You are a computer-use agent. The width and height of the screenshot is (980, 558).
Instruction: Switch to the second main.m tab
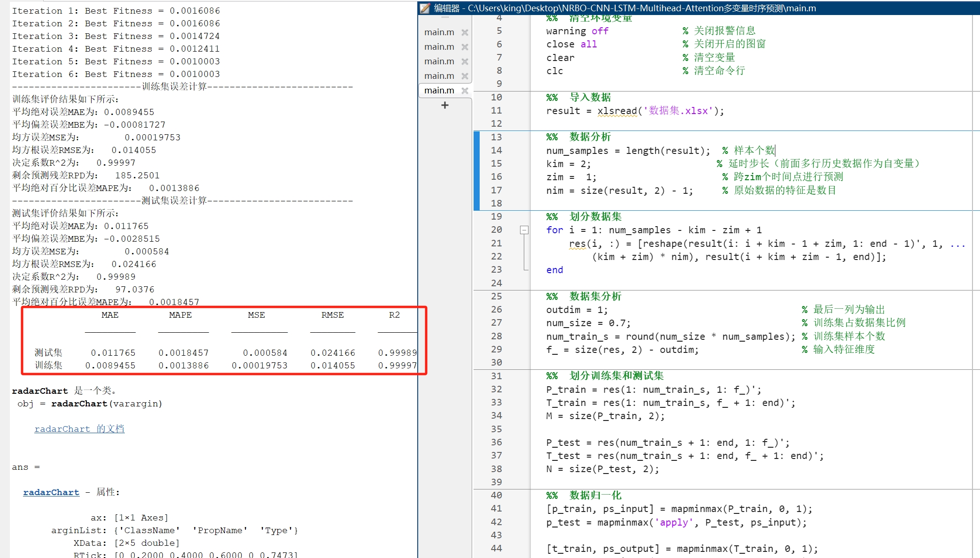click(x=439, y=47)
